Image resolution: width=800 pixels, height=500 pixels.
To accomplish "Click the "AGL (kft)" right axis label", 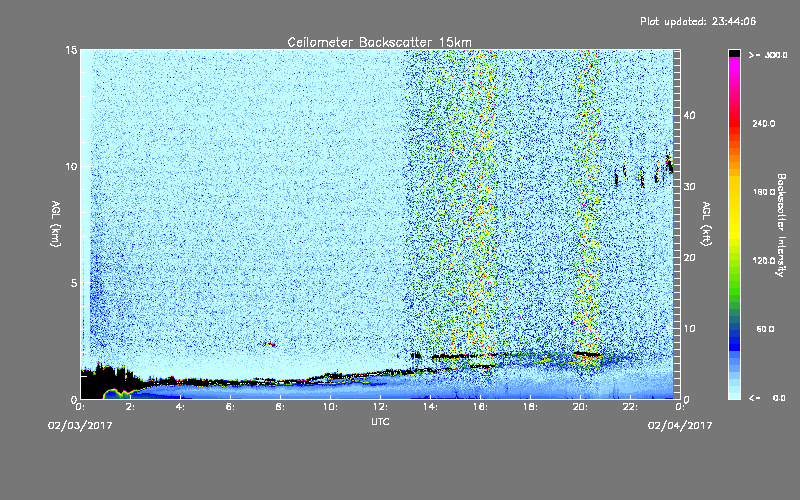I will click(706, 223).
